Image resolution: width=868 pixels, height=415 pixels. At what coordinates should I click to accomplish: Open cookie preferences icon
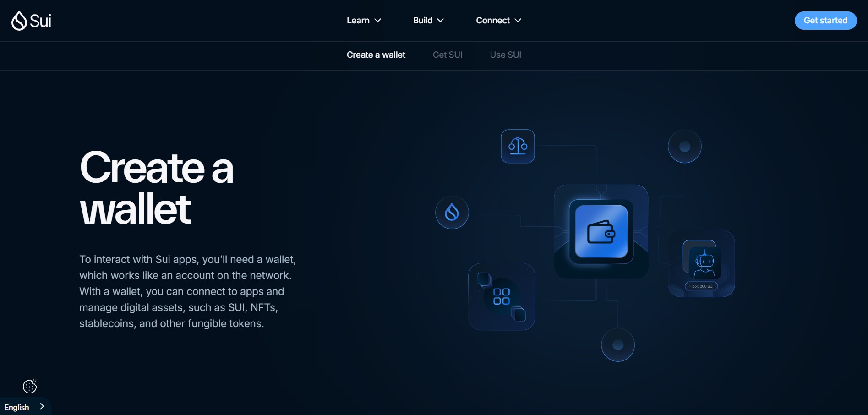click(x=30, y=386)
